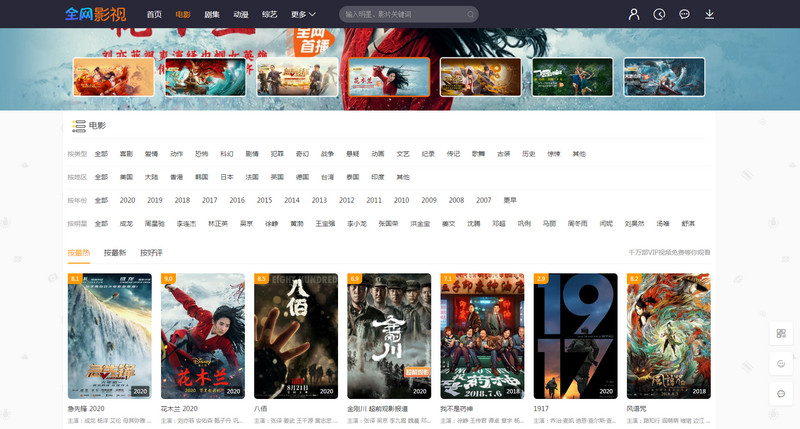This screenshot has width=800, height=429.
Task: Filter by genre 喜剧
Action: pyautogui.click(x=126, y=154)
